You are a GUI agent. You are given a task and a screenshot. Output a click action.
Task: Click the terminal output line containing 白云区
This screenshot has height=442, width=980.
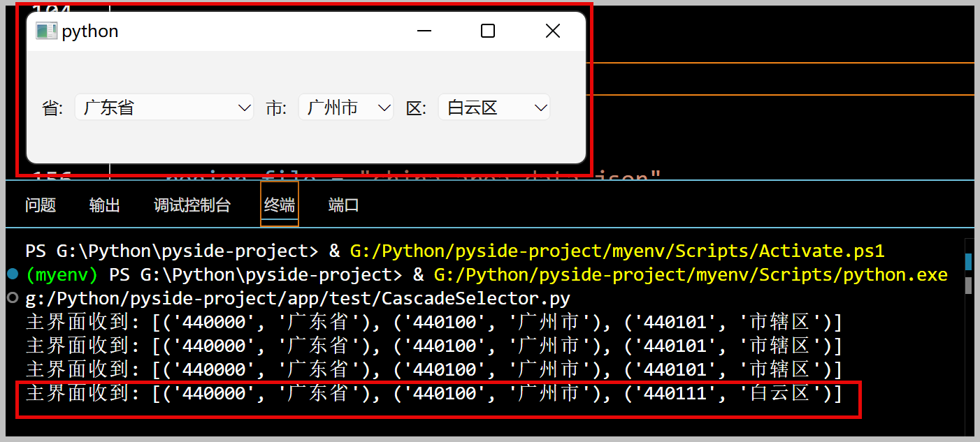click(x=433, y=393)
